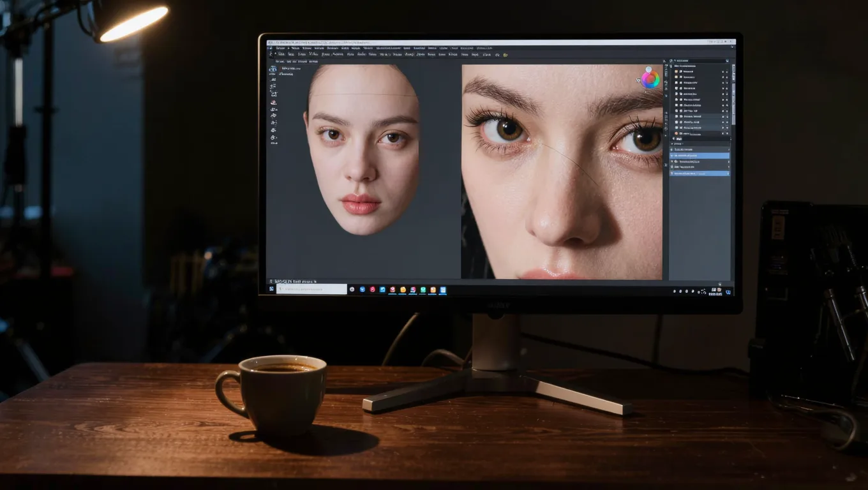
Task: Click the taskbar search box
Action: (x=311, y=289)
